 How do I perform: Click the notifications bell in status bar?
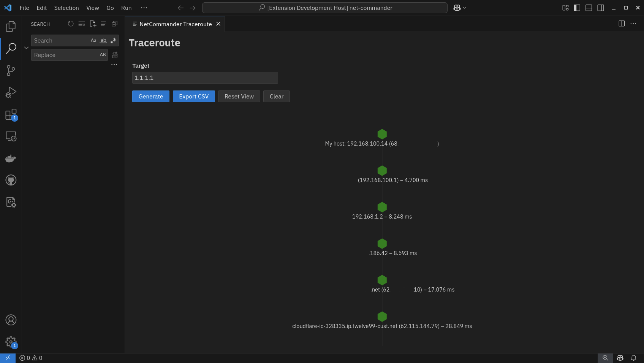[x=633, y=358]
